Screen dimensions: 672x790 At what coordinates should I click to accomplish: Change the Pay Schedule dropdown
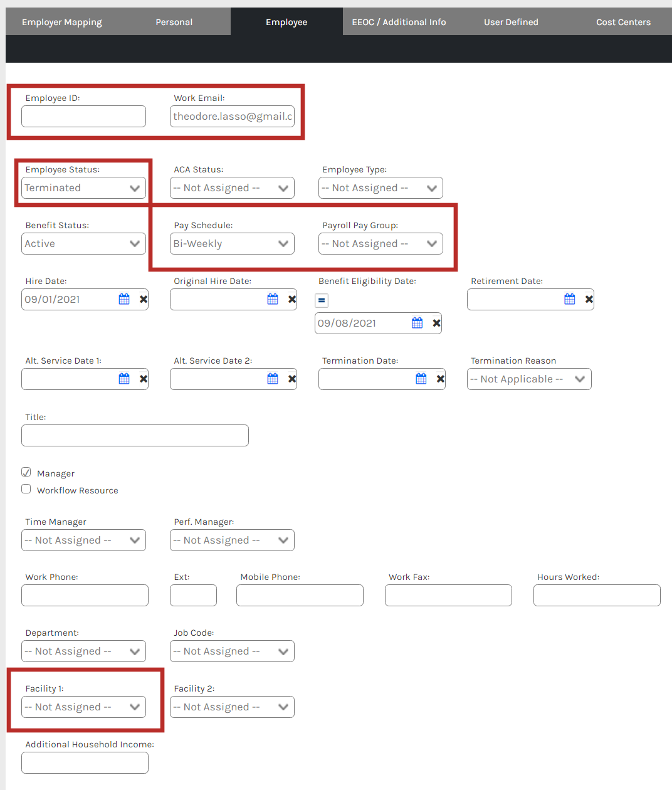point(232,244)
